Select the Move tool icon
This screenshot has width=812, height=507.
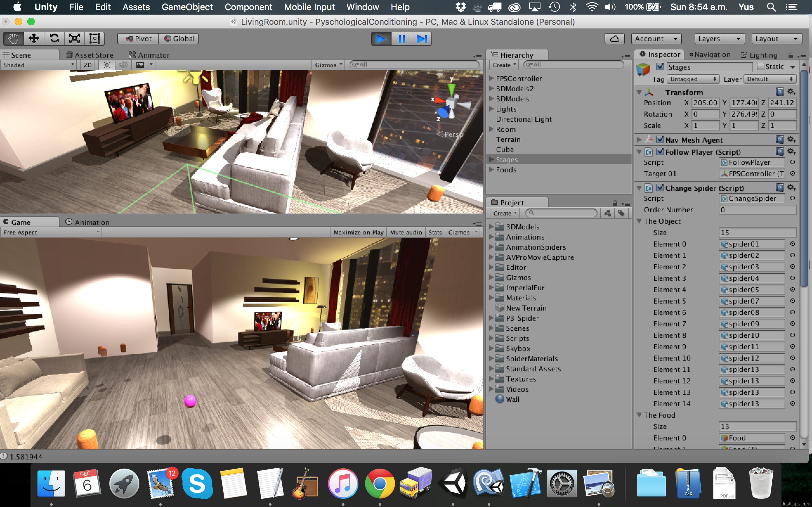point(34,39)
